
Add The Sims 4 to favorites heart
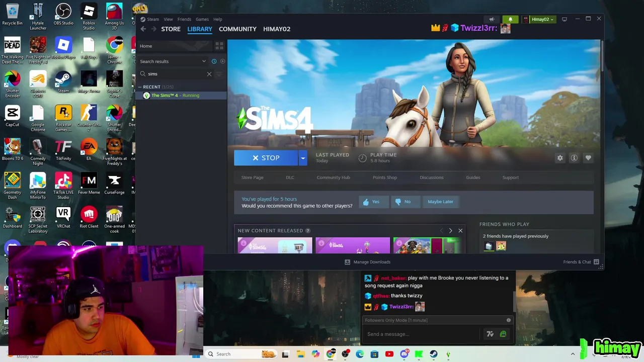coord(588,158)
